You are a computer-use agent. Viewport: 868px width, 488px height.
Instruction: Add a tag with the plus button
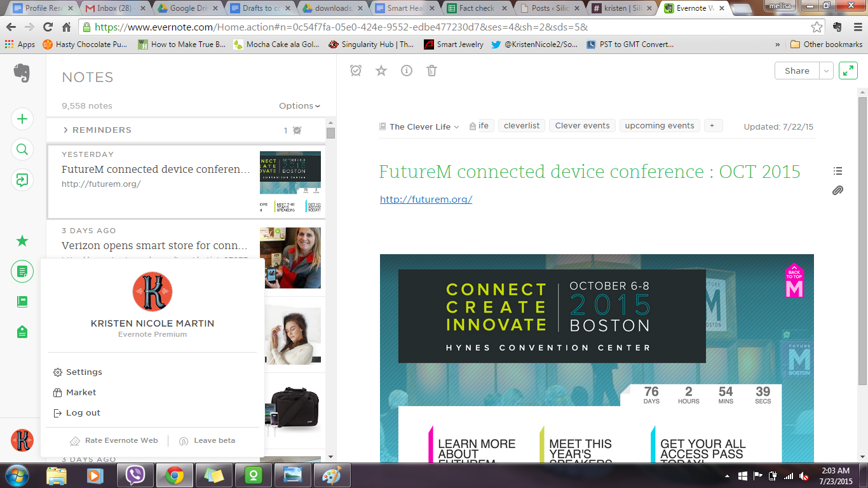pos(712,126)
